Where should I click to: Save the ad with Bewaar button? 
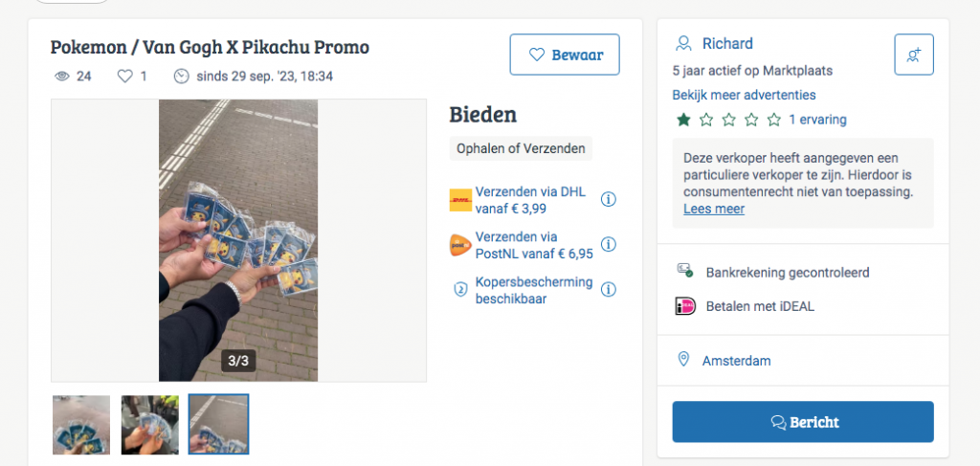pos(565,55)
